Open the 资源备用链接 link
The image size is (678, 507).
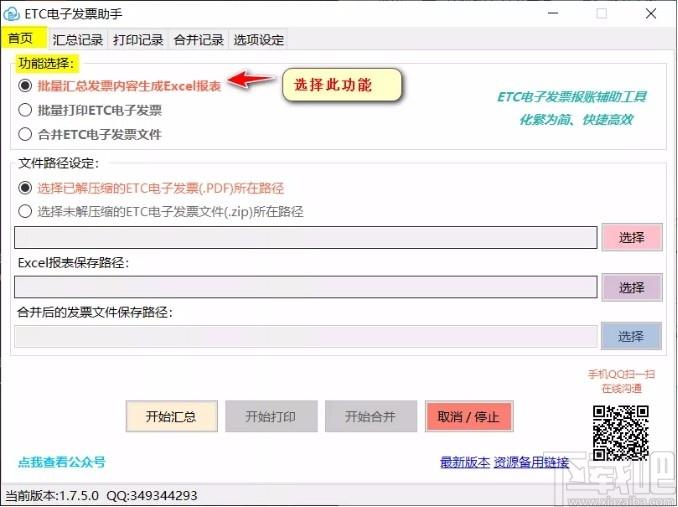pyautogui.click(x=531, y=462)
